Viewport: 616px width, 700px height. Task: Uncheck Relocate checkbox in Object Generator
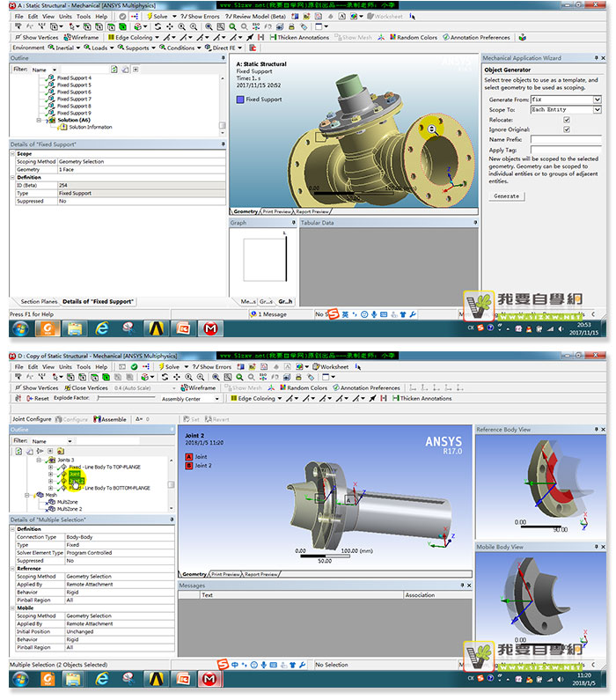click(x=567, y=120)
